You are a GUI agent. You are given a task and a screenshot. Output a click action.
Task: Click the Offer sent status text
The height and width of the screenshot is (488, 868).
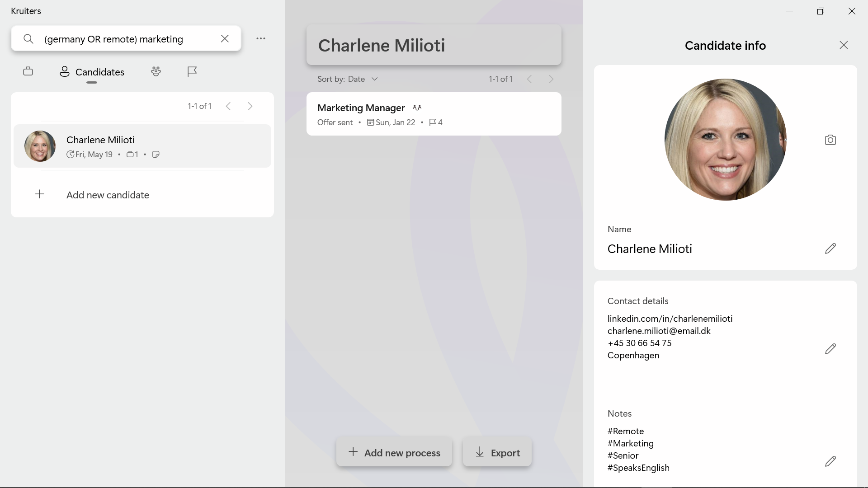pos(335,122)
